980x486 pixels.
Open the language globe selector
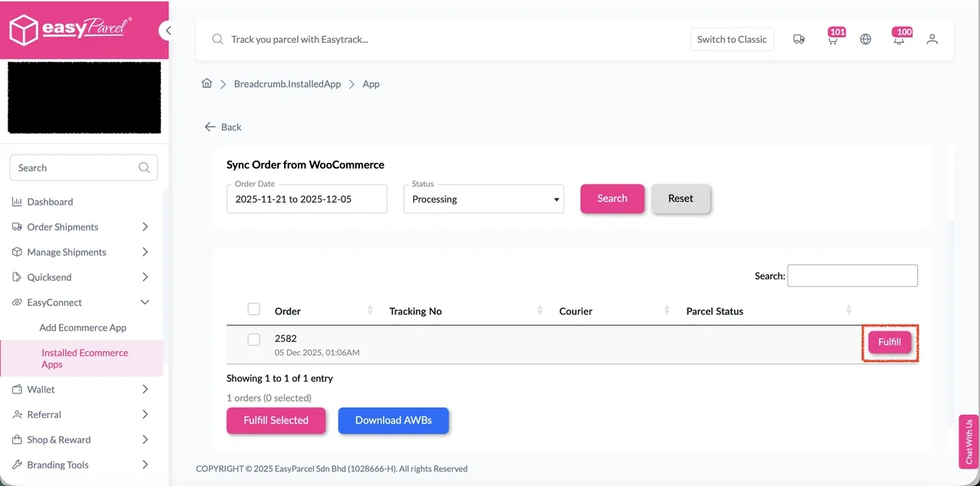(865, 38)
